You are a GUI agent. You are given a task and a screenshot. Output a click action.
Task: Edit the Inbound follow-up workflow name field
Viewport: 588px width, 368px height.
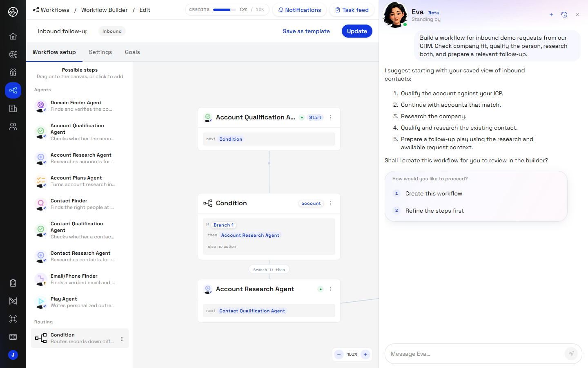point(62,31)
